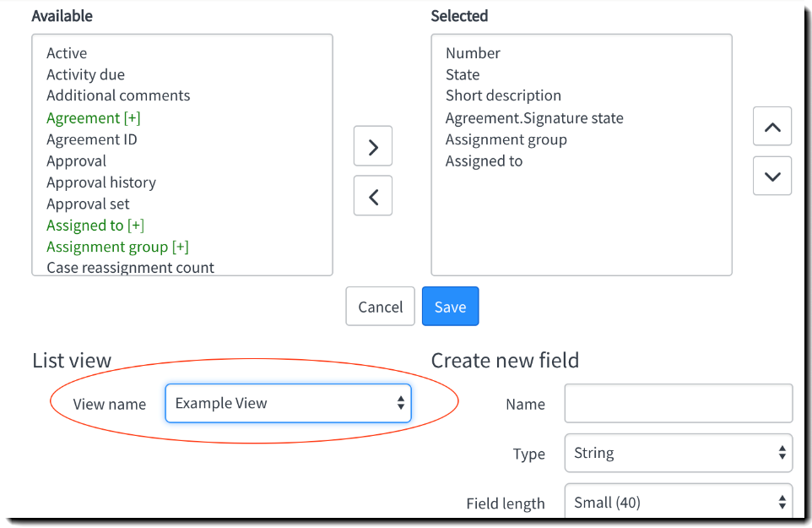Click the new field Name input

click(678, 403)
